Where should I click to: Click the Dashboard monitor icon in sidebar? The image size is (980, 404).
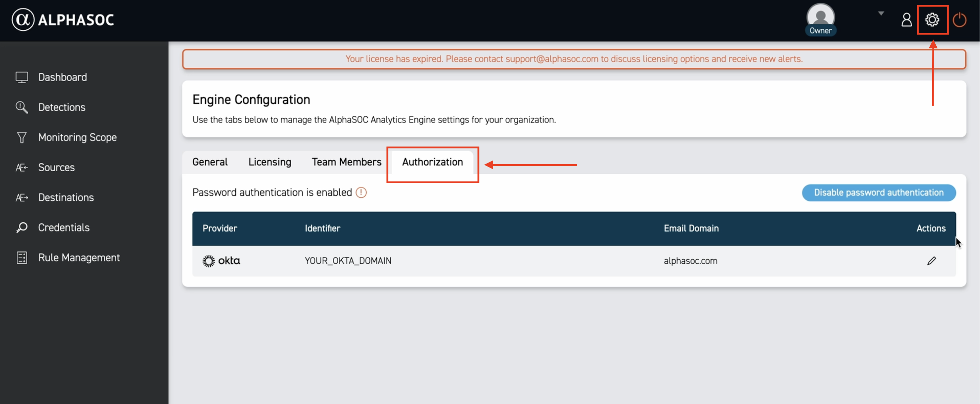[22, 77]
